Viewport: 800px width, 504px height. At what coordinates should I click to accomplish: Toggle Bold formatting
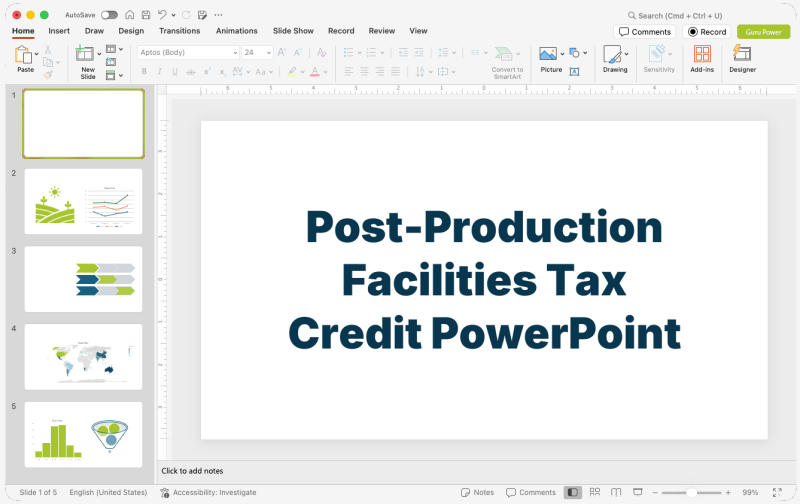144,72
